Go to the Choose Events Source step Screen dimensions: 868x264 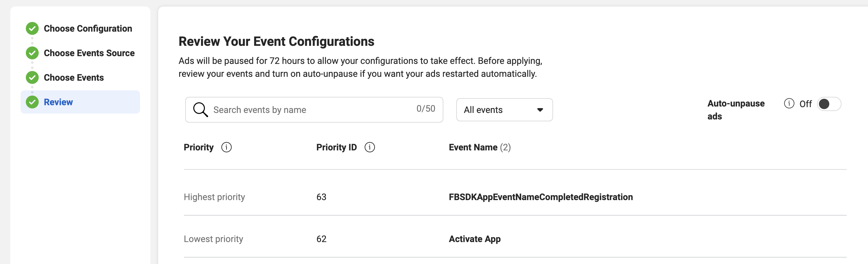click(x=89, y=53)
